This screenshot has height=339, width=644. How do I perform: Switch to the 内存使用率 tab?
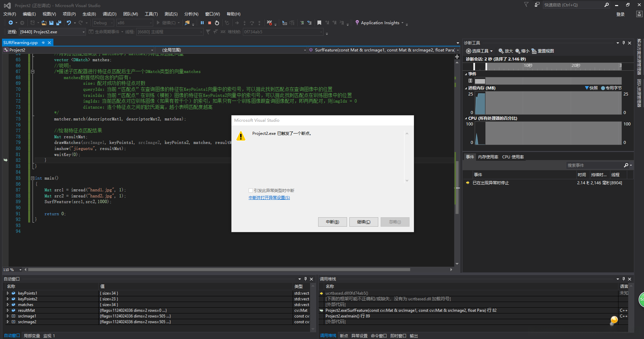[x=488, y=157]
